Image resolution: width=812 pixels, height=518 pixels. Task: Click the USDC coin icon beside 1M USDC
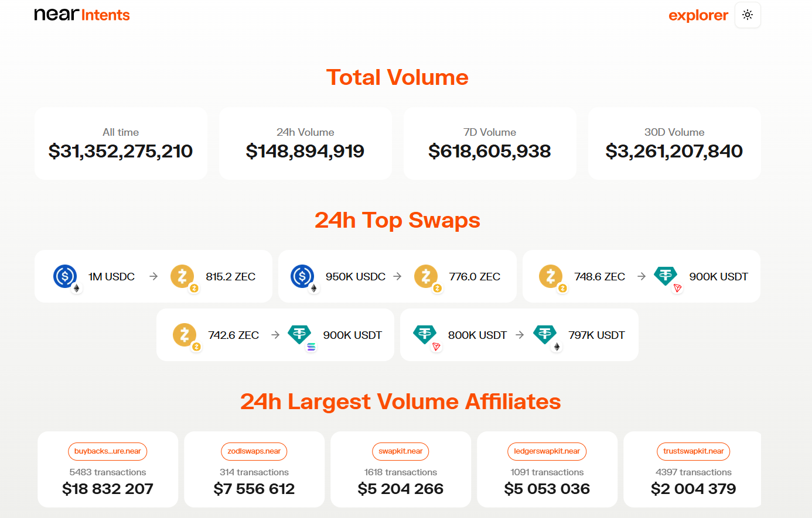pyautogui.click(x=65, y=276)
